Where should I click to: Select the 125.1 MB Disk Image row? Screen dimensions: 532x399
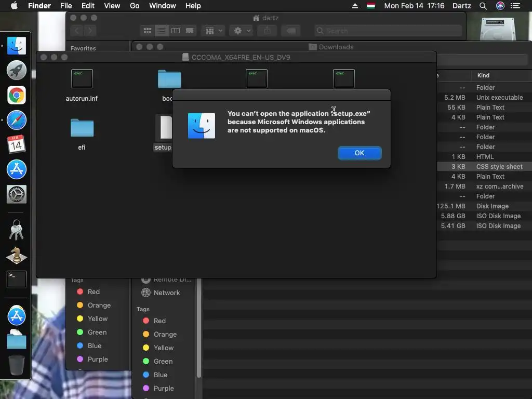pos(484,206)
